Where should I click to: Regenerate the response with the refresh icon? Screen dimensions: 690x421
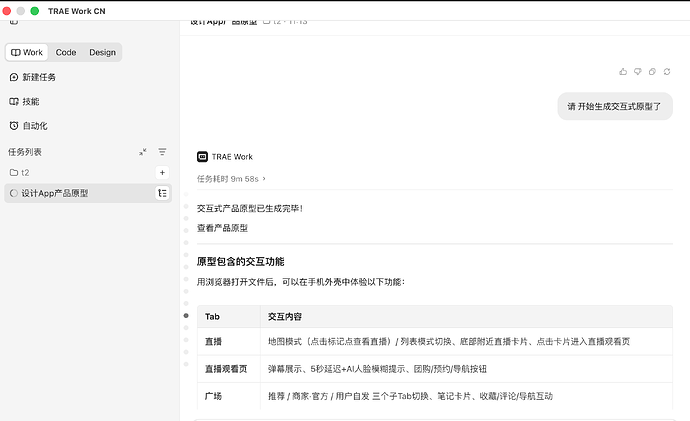[x=667, y=72]
